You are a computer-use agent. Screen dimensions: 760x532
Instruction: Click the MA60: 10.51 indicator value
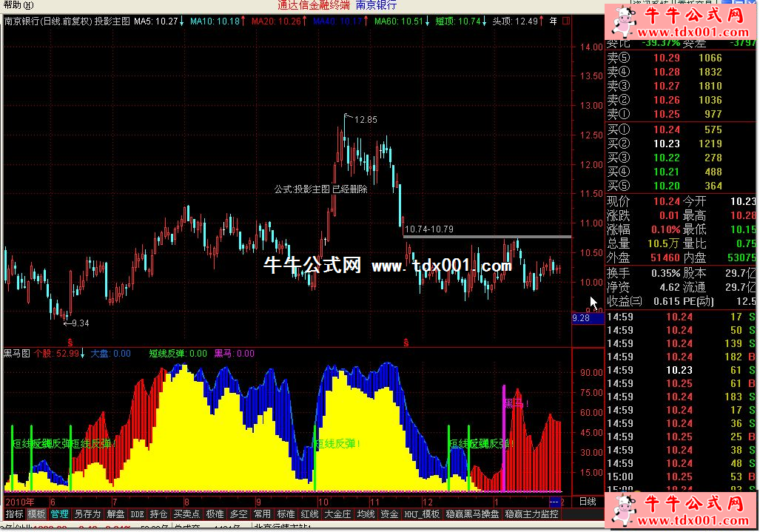[402, 21]
